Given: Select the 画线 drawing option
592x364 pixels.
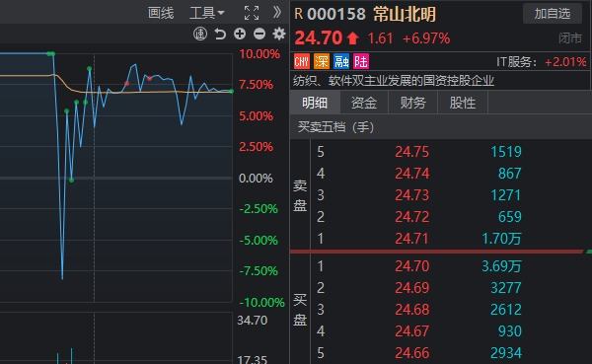Looking at the screenshot, I should coord(161,13).
